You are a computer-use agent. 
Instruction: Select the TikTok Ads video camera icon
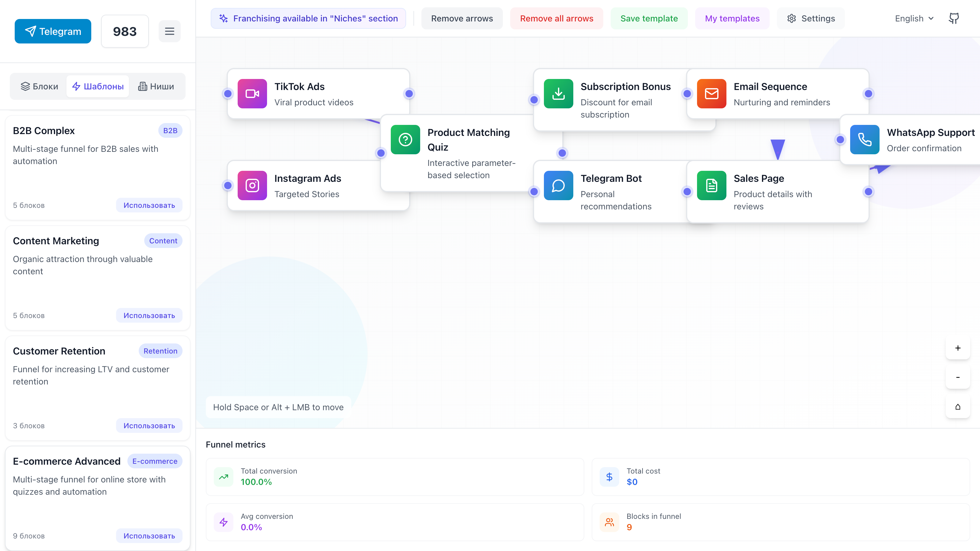coord(252,94)
